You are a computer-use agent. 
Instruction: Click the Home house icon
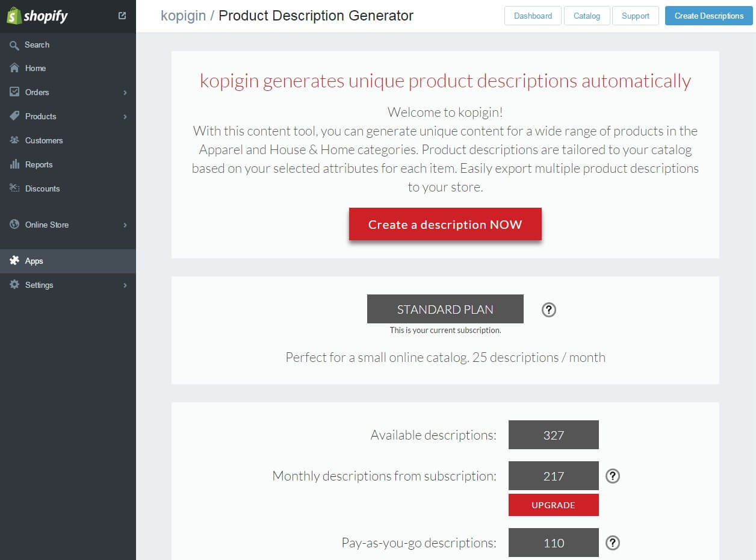tap(14, 68)
